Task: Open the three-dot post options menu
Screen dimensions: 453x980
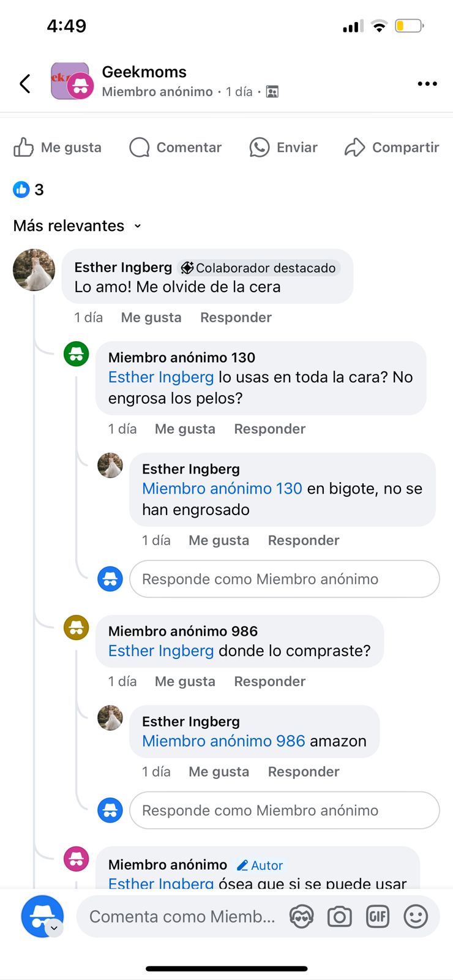Action: coord(427,84)
